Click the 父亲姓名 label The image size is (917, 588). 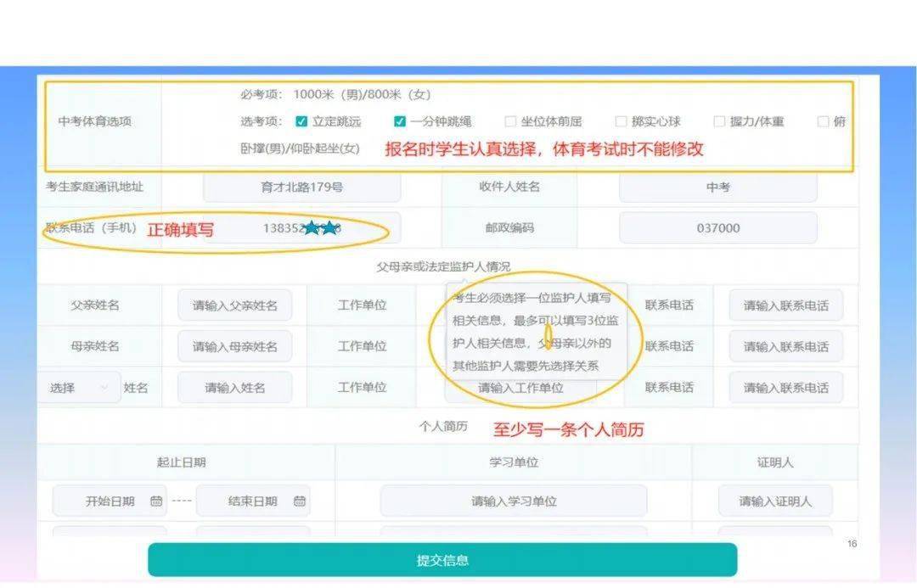[x=95, y=305]
